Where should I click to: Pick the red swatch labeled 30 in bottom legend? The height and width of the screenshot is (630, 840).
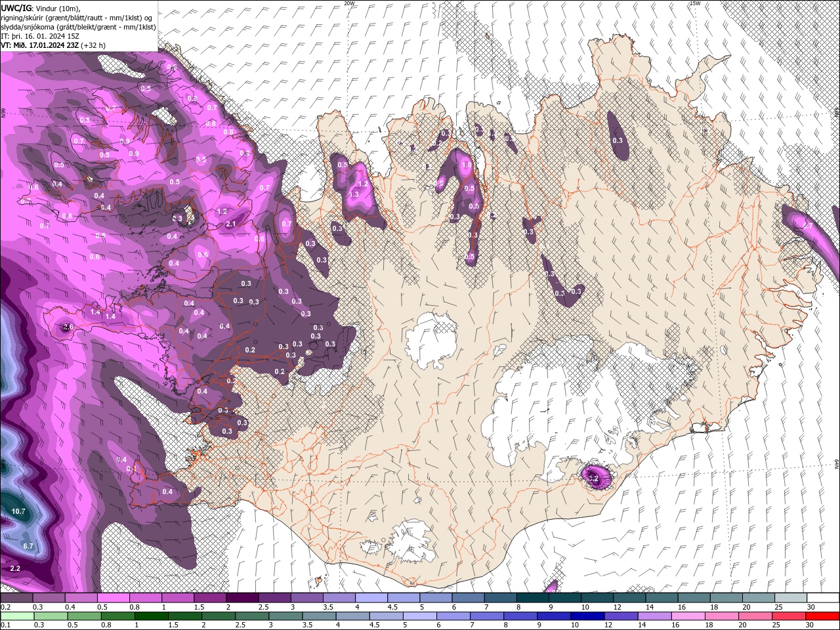click(823, 616)
